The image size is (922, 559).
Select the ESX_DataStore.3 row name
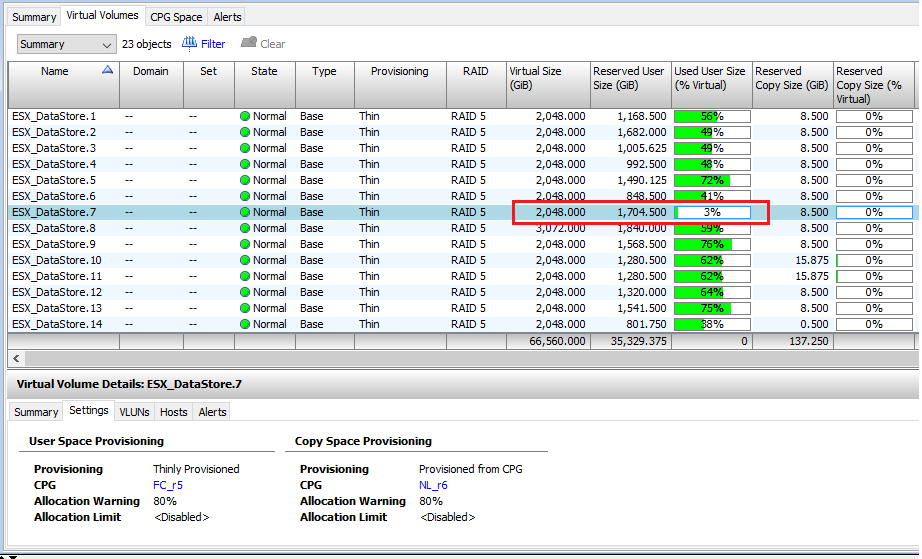[54, 148]
